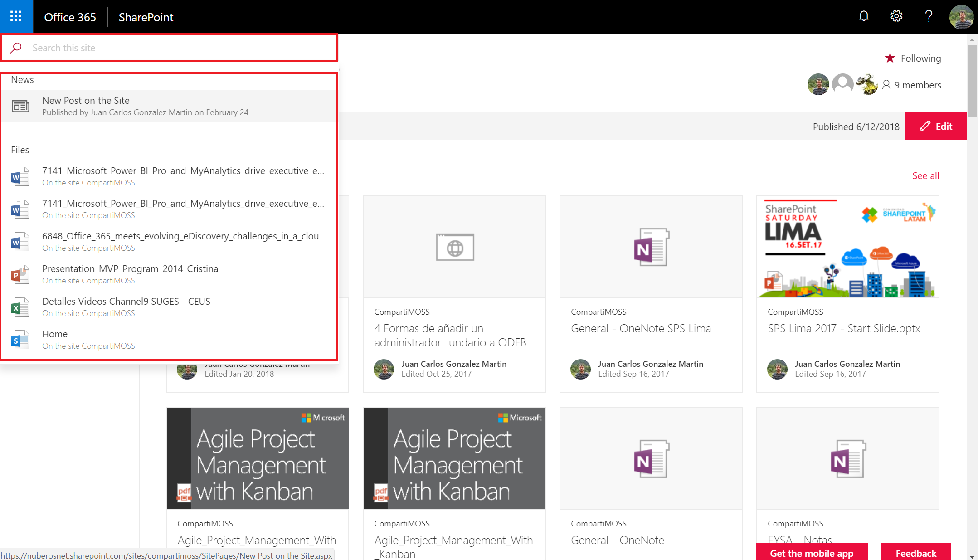
Task: Click the web page globe icon on 4 Formas card
Action: [x=455, y=247]
